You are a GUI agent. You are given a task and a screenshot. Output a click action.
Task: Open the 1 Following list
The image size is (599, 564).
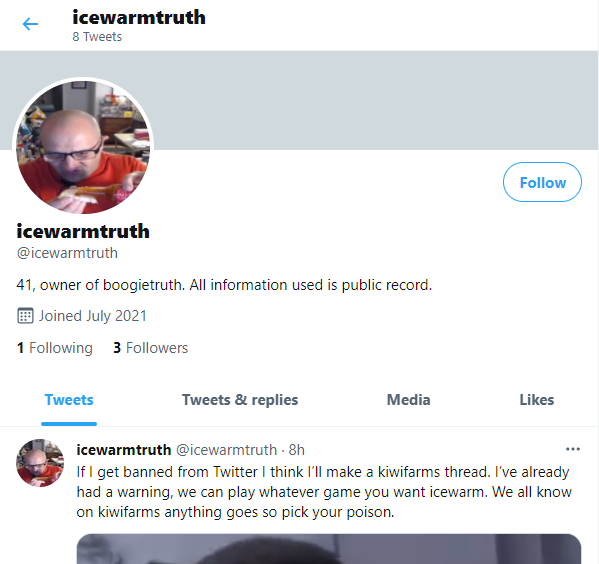[x=55, y=348]
